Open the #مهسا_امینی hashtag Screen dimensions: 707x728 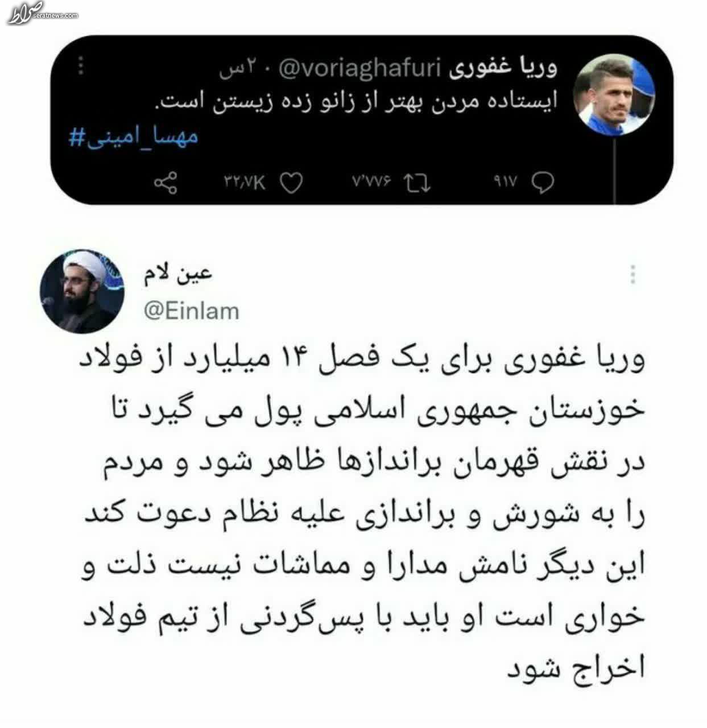click(x=134, y=138)
